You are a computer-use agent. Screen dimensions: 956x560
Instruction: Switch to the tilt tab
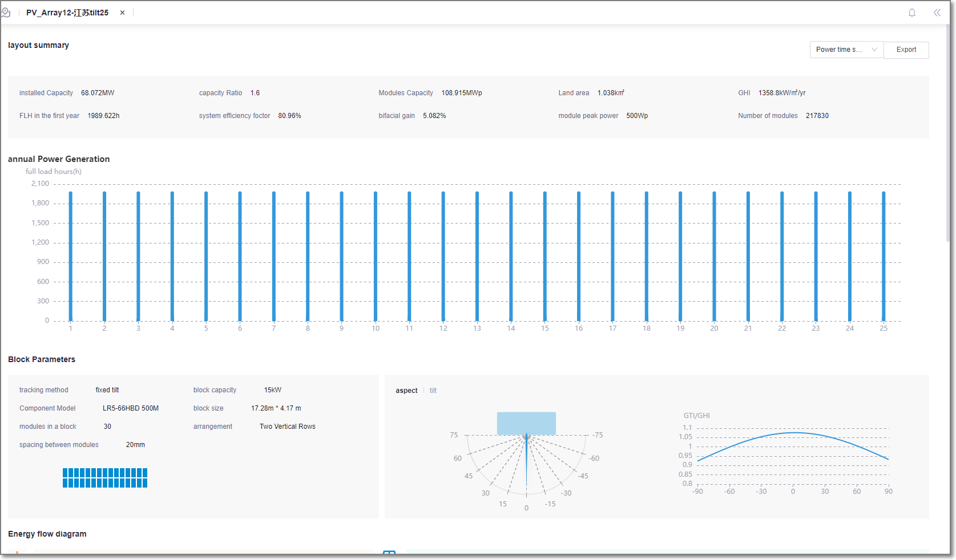tap(433, 391)
